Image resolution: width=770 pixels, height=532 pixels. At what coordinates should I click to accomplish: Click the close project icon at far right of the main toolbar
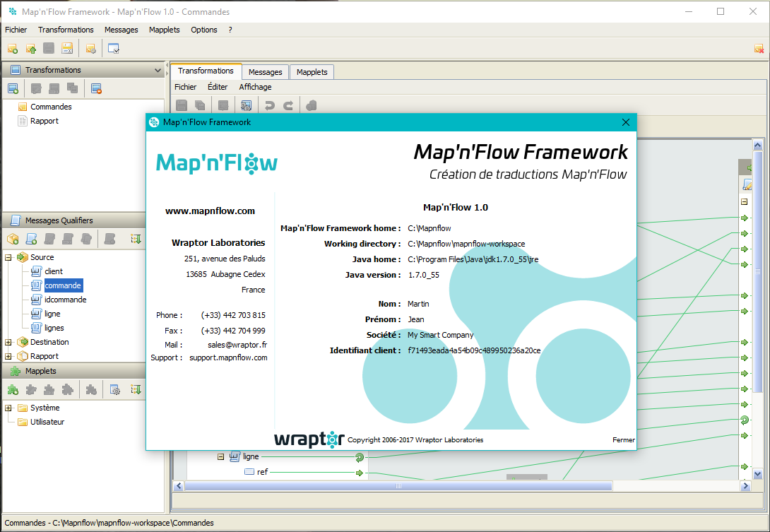pyautogui.click(x=759, y=49)
